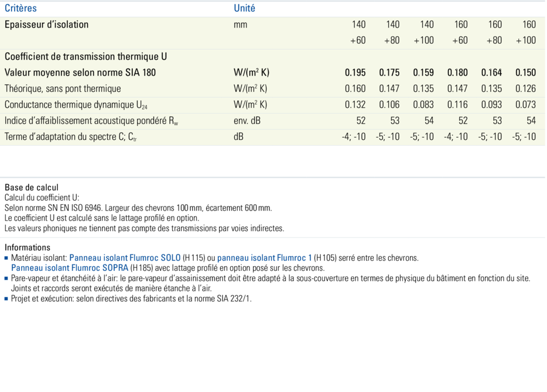Click the Base de calcul heading
This screenshot has width=547, height=392.
(x=32, y=188)
